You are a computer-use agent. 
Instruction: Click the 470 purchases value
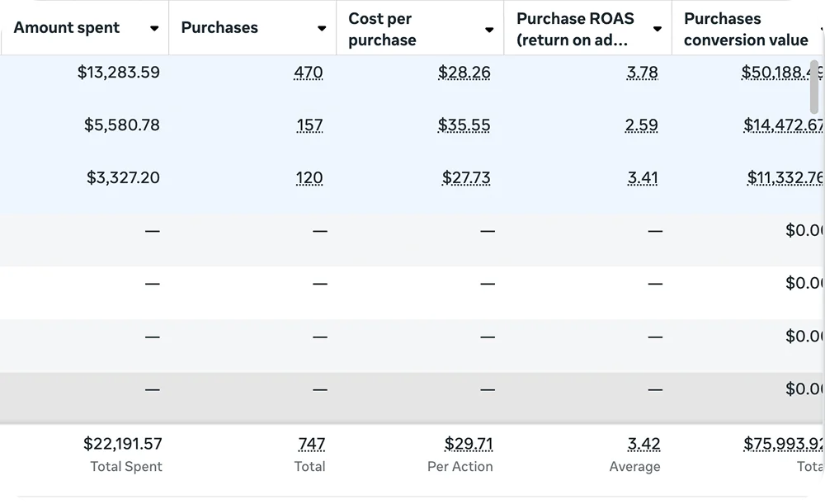309,72
